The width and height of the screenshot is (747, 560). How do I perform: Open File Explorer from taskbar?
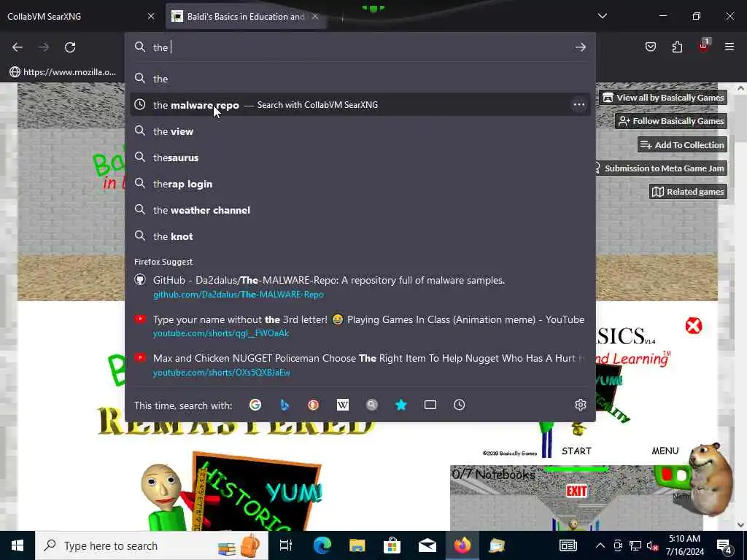click(x=357, y=545)
